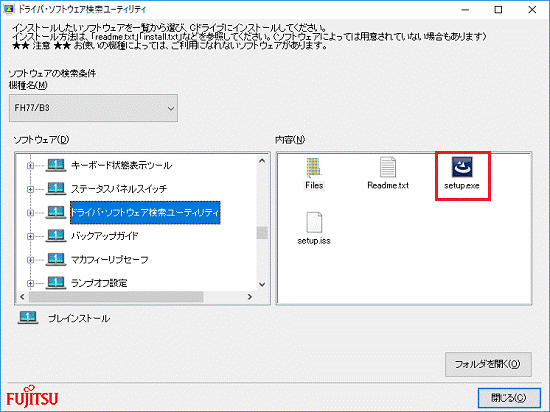Click the フォルダを開く button

coord(488,364)
